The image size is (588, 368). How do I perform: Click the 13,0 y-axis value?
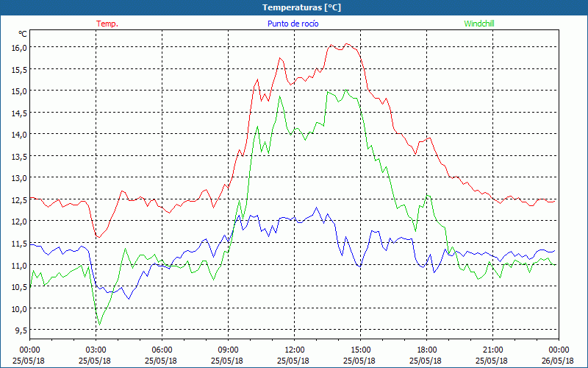[x=19, y=177]
